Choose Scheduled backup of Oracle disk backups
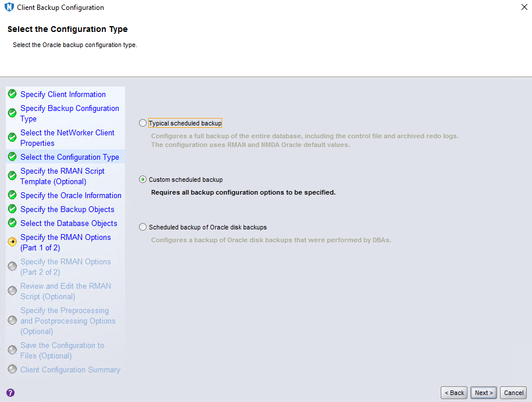Viewport: 532px width, 402px height. point(143,227)
